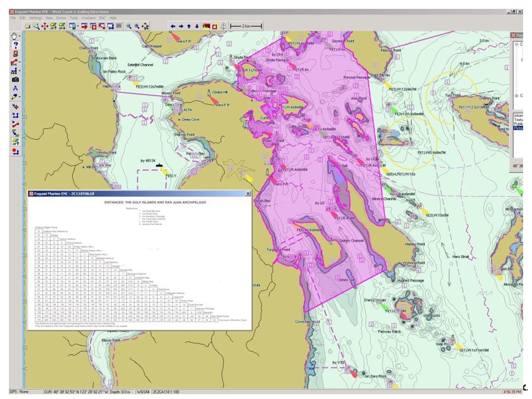
Task: Click the chart search magnifier icon
Action: 36,26
